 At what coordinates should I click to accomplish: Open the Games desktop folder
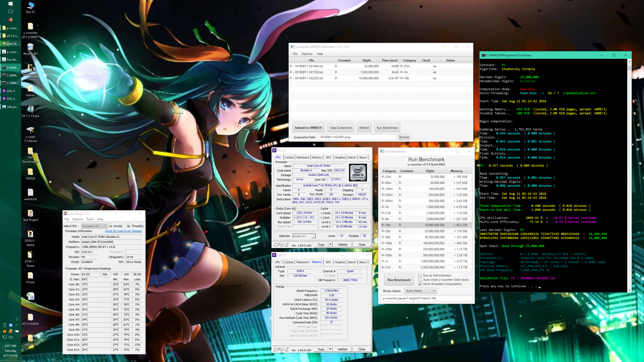coord(31,91)
